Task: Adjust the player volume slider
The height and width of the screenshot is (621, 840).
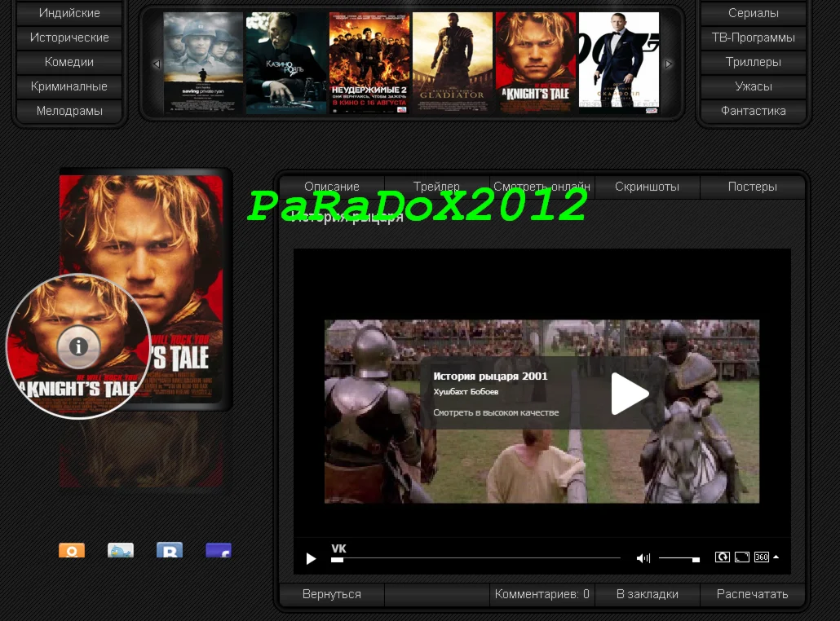Action: coord(679,559)
